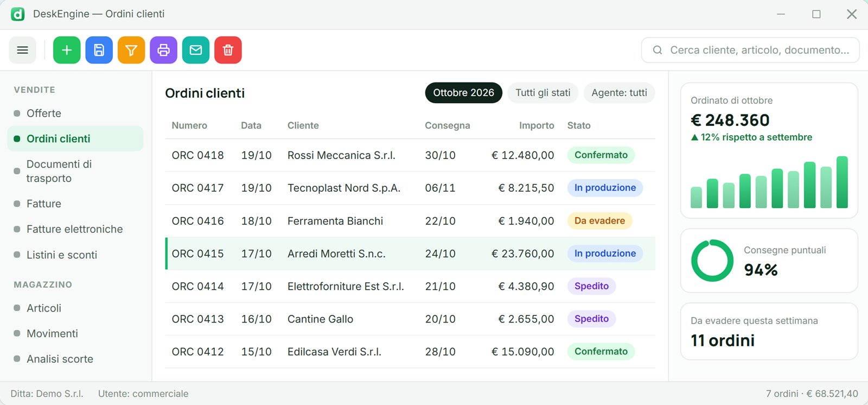Sort by the Data column header
The image size is (868, 405).
251,125
